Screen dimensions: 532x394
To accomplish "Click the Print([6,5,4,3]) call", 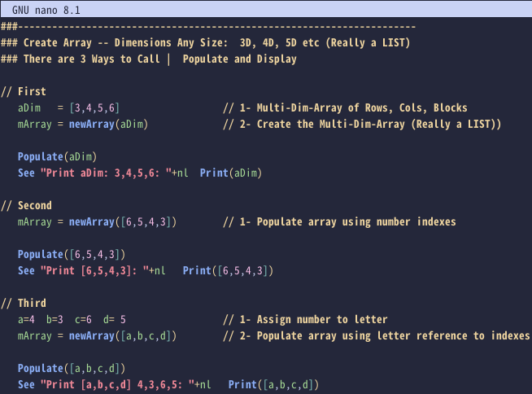I will pos(228,270).
